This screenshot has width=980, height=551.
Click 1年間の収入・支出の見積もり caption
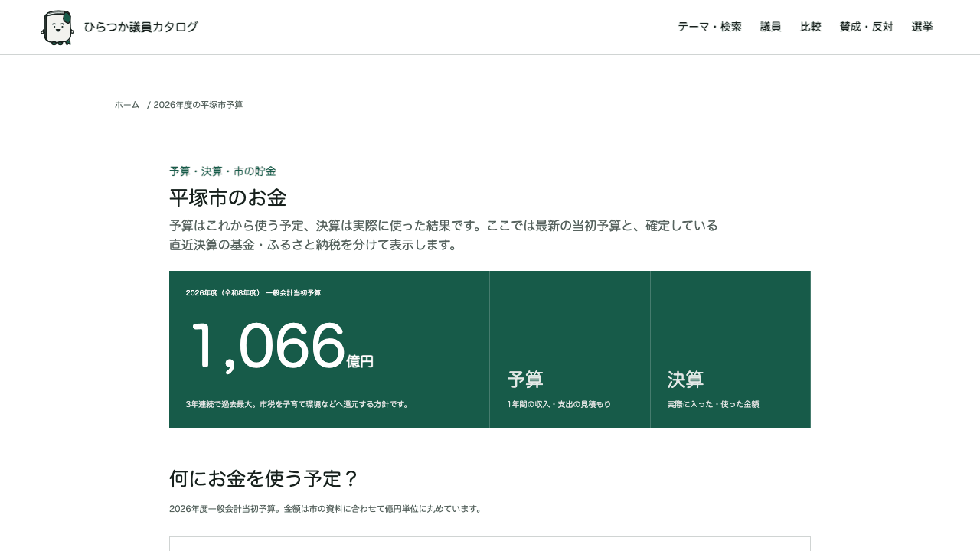(x=559, y=404)
